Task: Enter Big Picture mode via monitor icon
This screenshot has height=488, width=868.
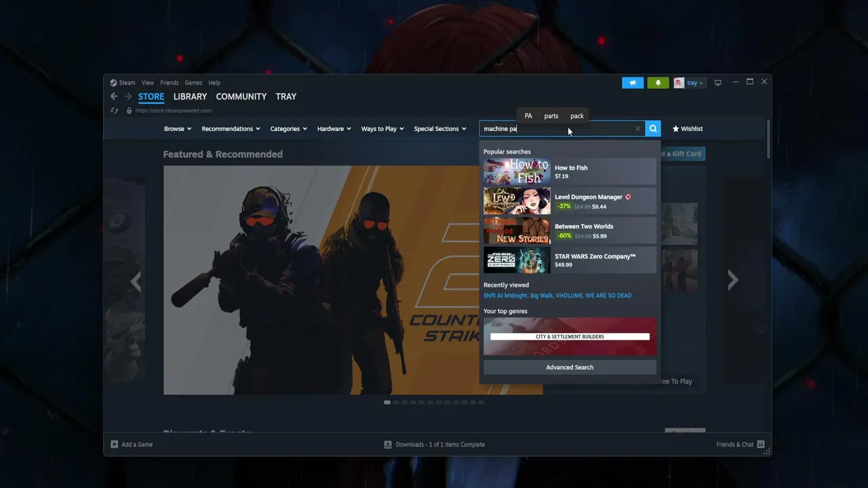Action: tap(717, 83)
